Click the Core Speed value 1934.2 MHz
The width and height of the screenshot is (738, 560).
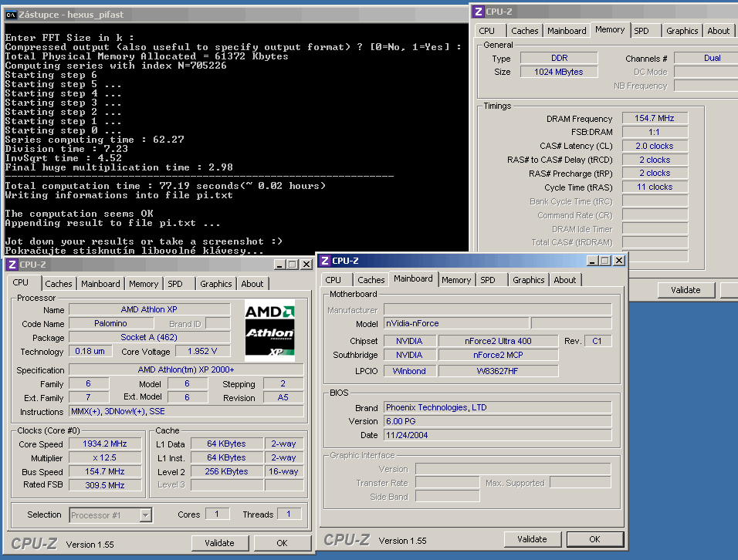(x=105, y=444)
